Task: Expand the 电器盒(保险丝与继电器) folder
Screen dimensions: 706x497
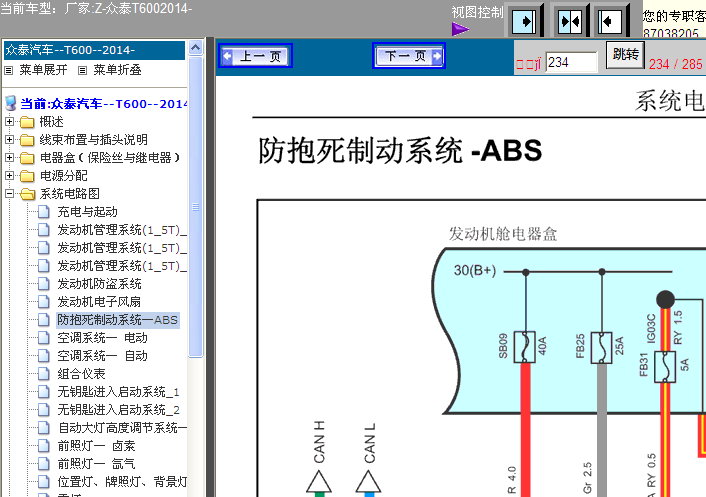Action: tap(9, 158)
